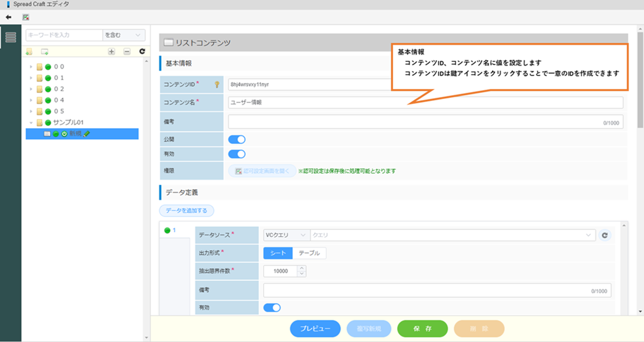Click the データを追加する button
The image size is (644, 342).
[186, 211]
